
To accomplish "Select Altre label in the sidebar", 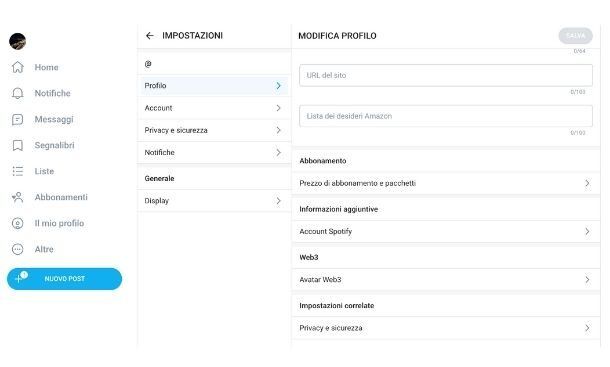I will pos(44,249).
